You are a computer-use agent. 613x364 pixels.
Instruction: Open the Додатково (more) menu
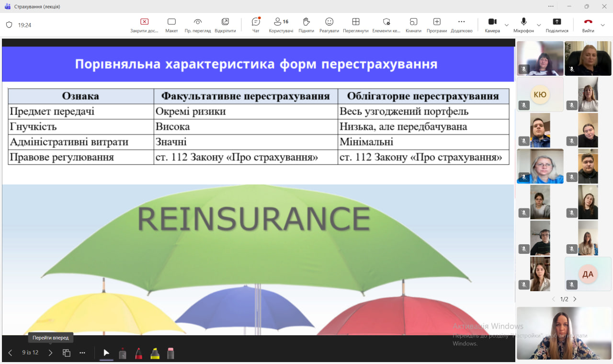(461, 25)
